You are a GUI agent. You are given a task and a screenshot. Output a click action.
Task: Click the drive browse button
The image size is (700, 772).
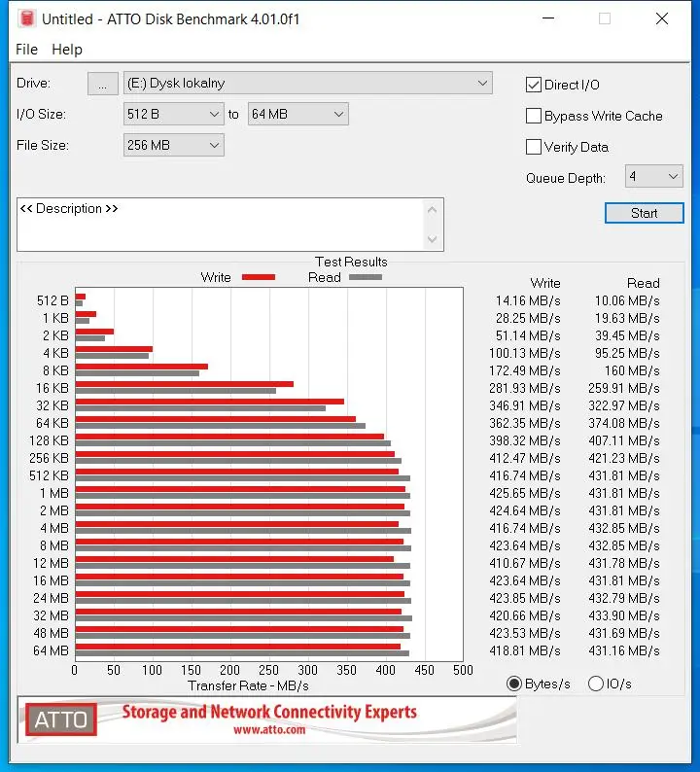[x=102, y=84]
